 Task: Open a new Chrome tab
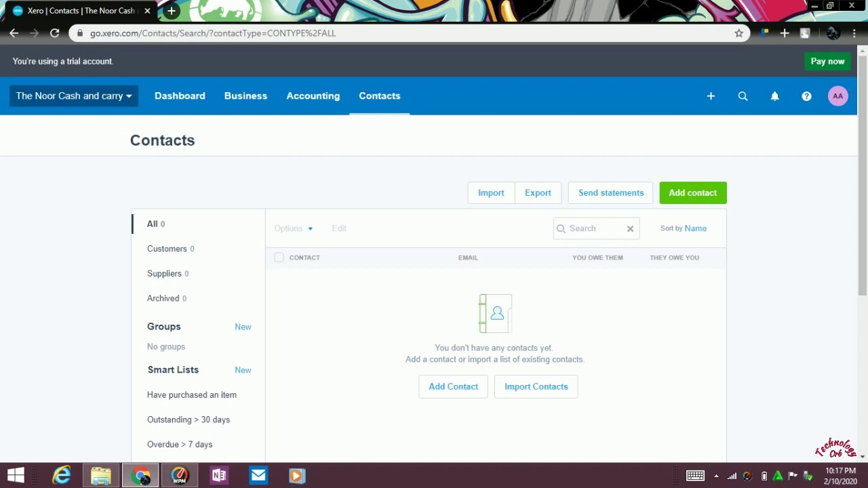point(172,11)
